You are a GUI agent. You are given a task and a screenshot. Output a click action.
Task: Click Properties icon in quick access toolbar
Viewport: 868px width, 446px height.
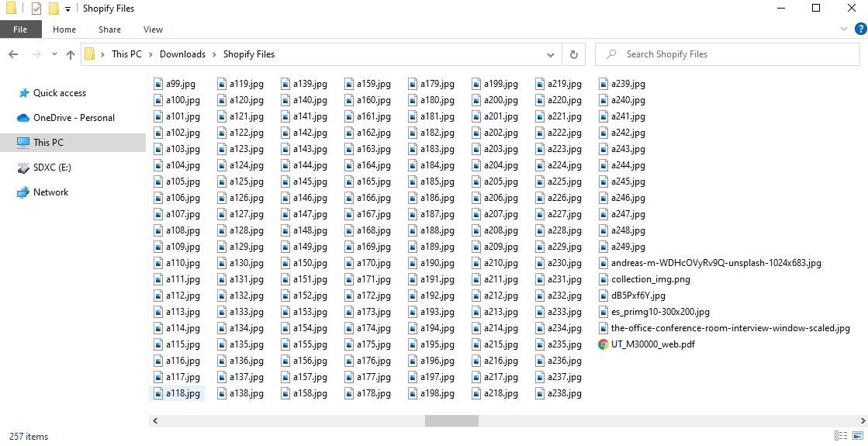tap(36, 9)
